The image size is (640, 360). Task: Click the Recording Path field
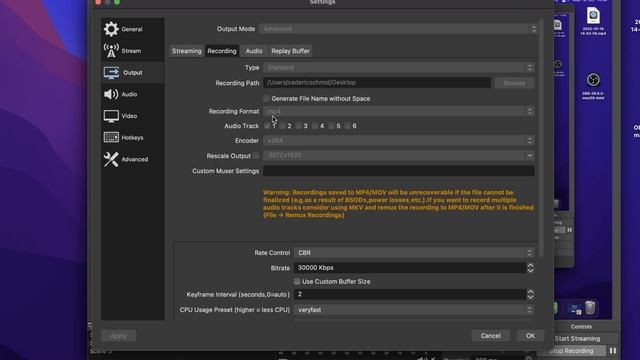coord(377,83)
